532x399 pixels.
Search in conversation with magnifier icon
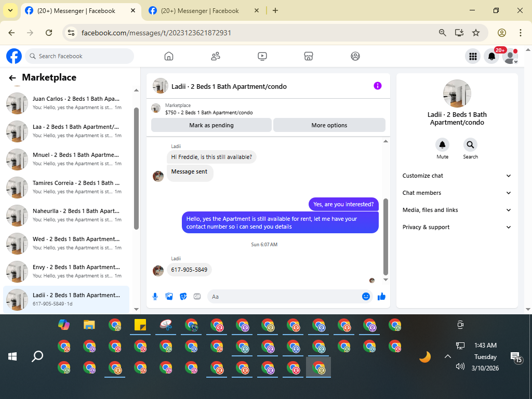pyautogui.click(x=470, y=145)
